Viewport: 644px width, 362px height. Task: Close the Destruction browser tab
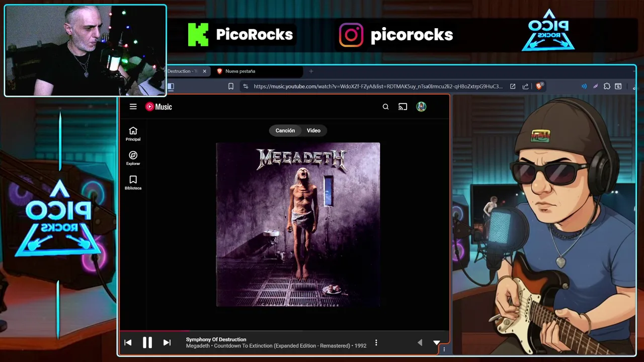[204, 71]
